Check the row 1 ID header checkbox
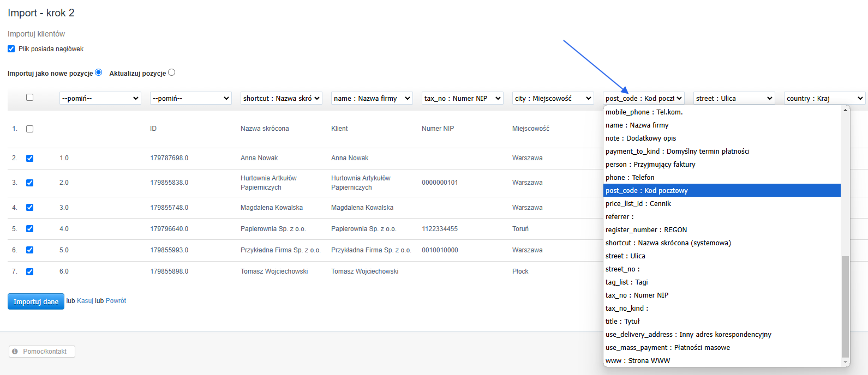 point(29,129)
